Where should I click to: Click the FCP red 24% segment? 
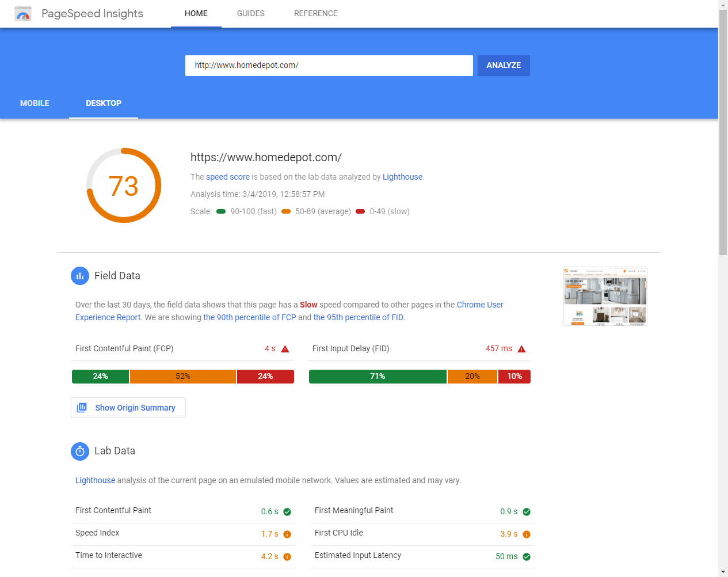tap(265, 377)
